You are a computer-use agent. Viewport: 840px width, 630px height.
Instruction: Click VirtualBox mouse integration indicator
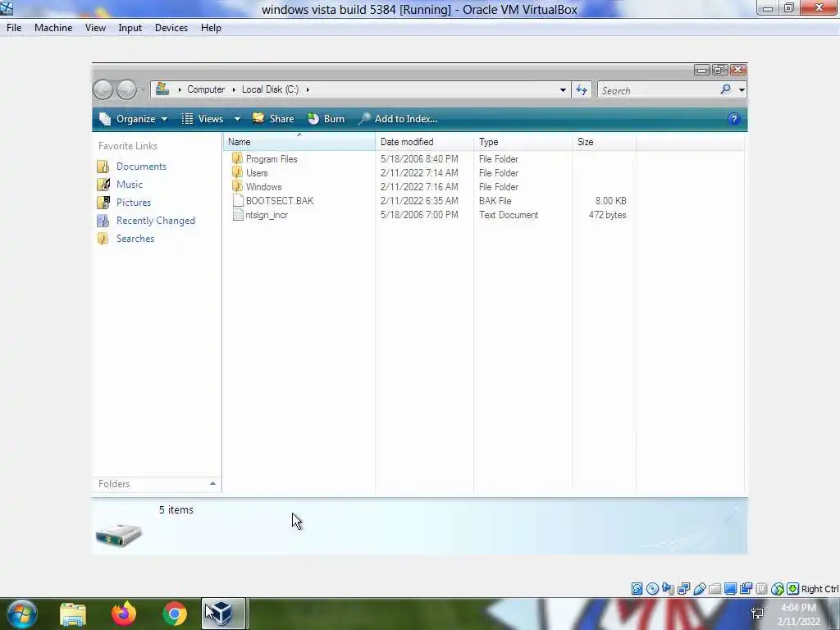point(778,589)
